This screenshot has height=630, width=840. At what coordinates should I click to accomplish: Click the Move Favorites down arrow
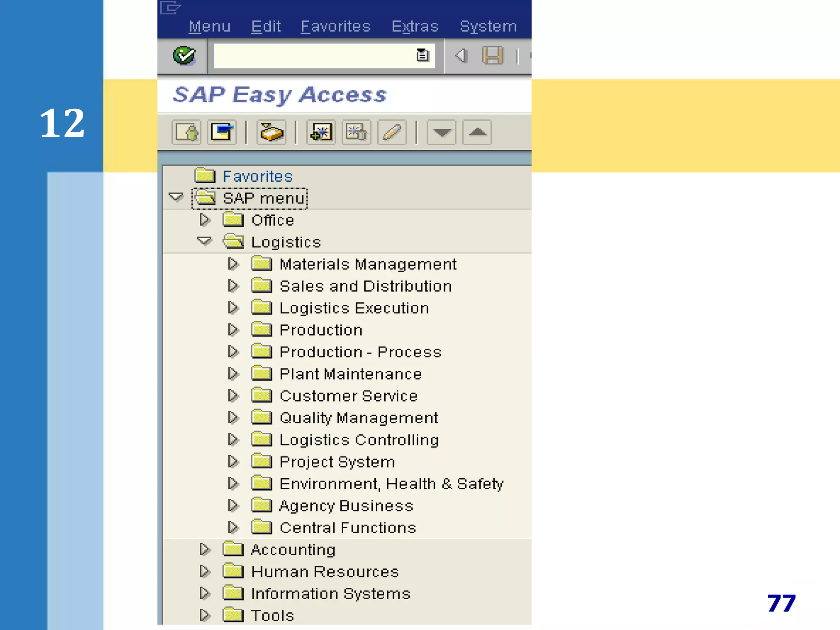coord(441,132)
